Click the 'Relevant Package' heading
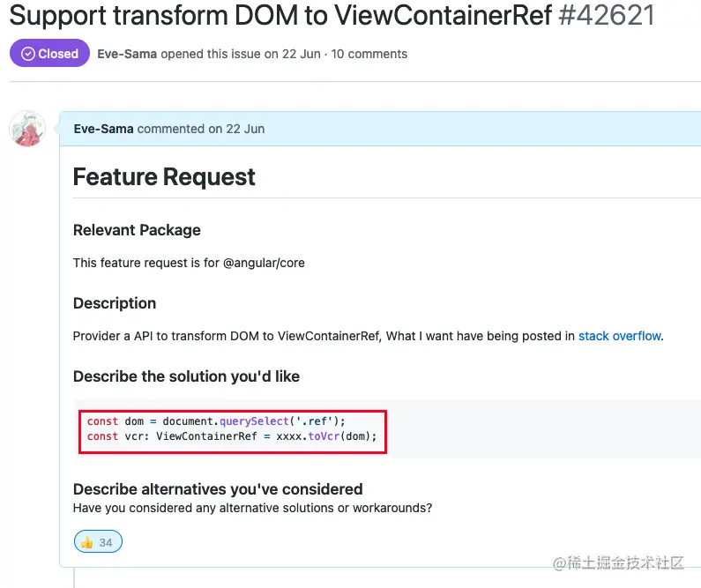Image resolution: width=701 pixels, height=588 pixels. pos(137,230)
